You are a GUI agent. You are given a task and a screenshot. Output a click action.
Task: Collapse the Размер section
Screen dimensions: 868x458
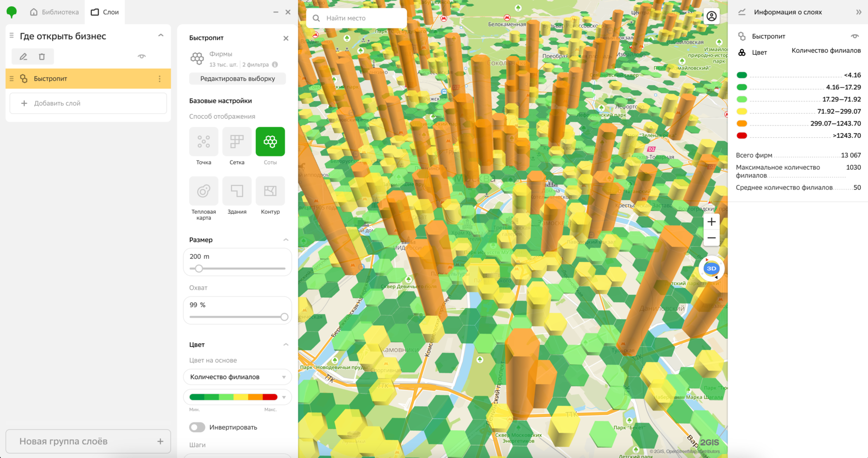[x=286, y=240]
